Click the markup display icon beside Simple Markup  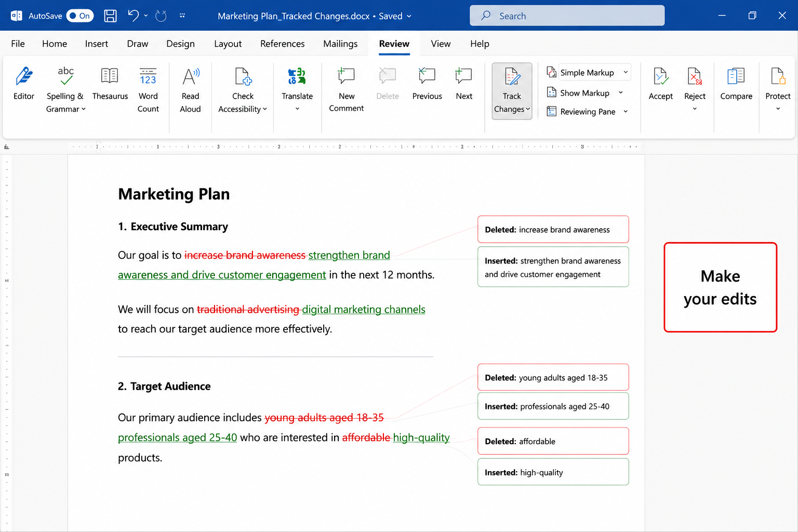552,72
